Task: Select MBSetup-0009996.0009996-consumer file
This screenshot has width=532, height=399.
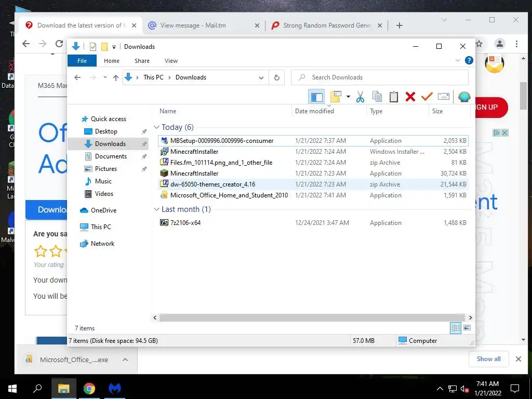Action: point(313,141)
